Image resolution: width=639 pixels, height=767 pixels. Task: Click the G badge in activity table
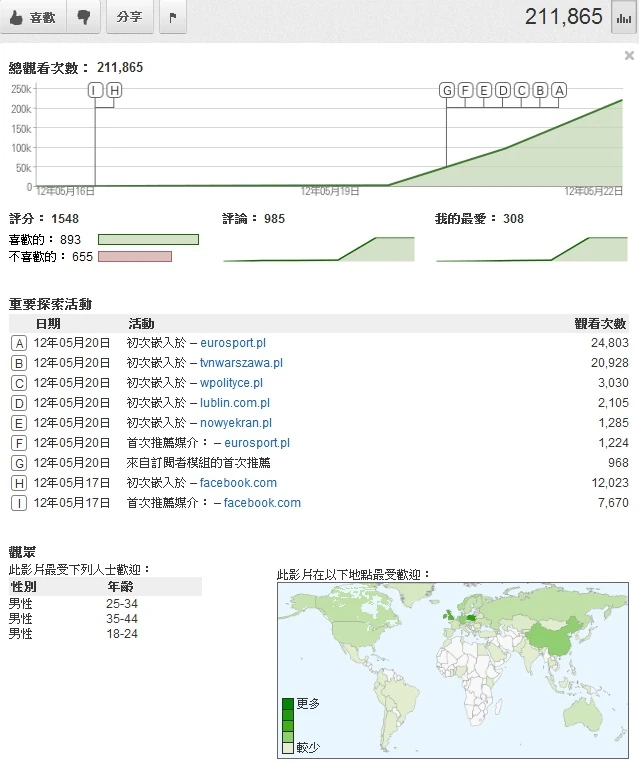pos(19,464)
